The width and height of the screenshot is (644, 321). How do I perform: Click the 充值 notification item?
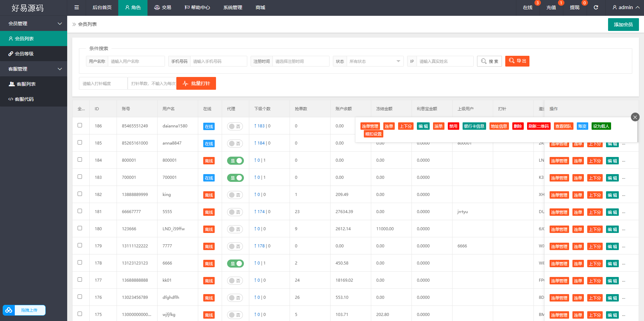[551, 7]
